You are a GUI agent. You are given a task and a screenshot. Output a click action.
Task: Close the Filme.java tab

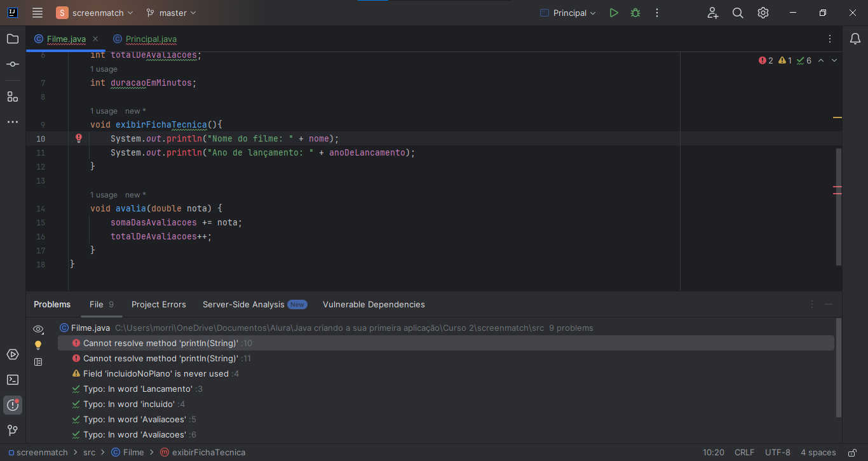point(95,39)
